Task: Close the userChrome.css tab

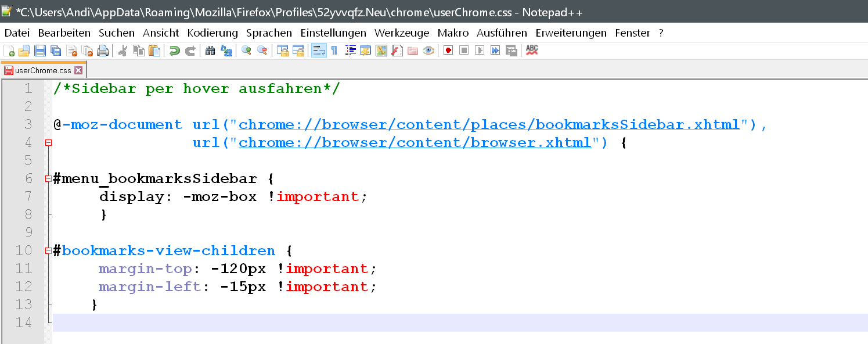Action: (78, 70)
